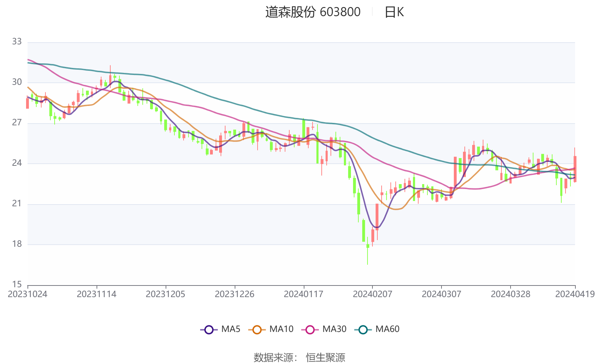The height and width of the screenshot is (364, 599).
Task: Click the data source text 恒生聚源
Action: click(x=326, y=358)
